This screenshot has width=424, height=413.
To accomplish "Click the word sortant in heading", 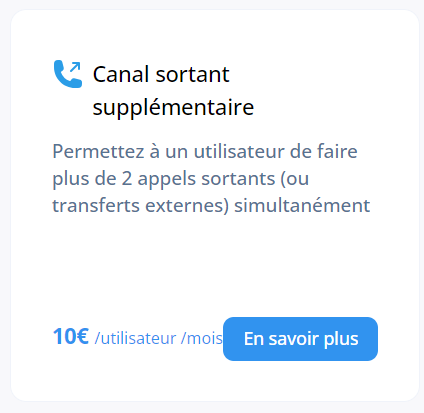I will [193, 75].
